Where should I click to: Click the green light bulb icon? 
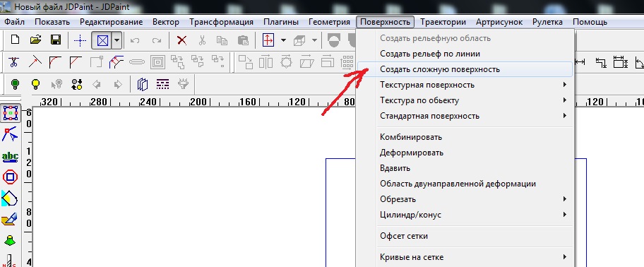pyautogui.click(x=16, y=84)
